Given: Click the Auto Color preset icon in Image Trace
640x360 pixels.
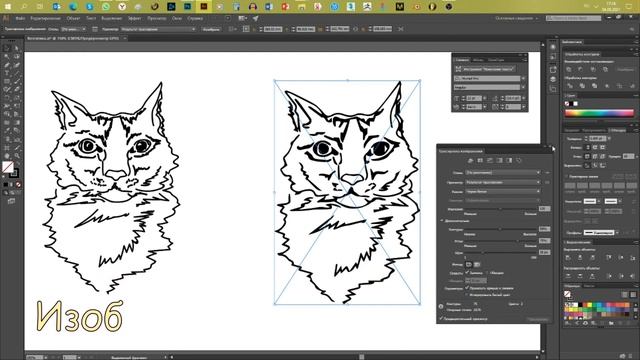Looking at the screenshot, I should pos(470,160).
